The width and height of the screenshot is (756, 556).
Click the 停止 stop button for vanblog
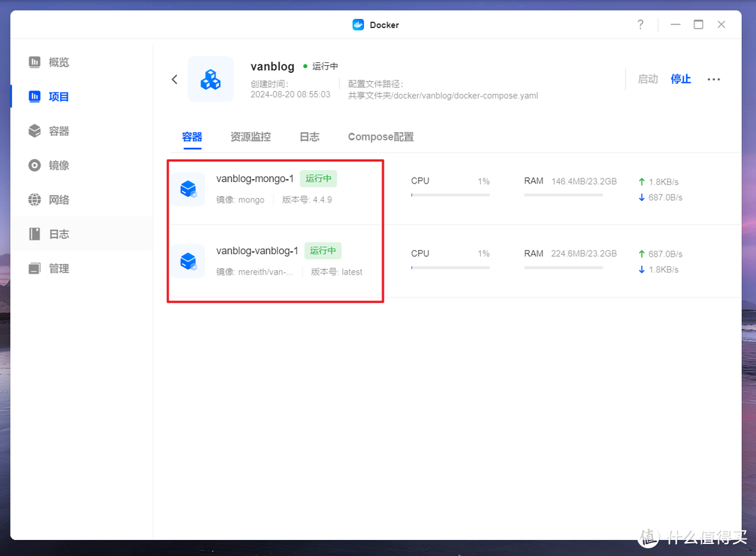pyautogui.click(x=680, y=78)
